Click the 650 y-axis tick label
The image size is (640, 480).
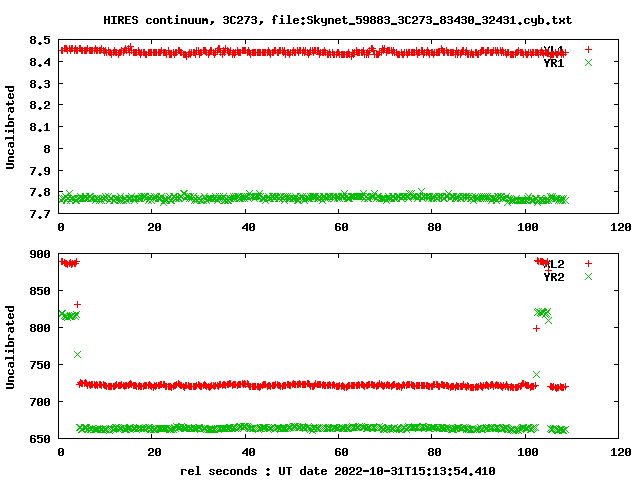pos(40,439)
